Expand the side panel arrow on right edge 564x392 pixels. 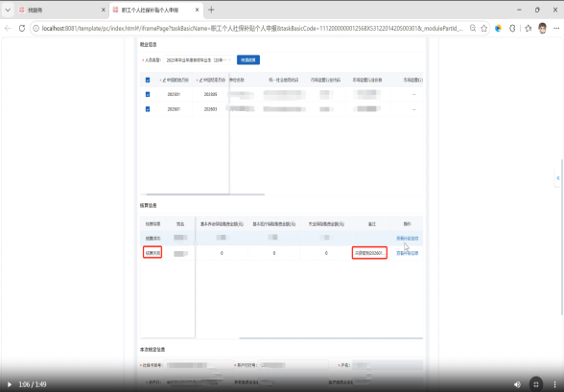point(557,178)
